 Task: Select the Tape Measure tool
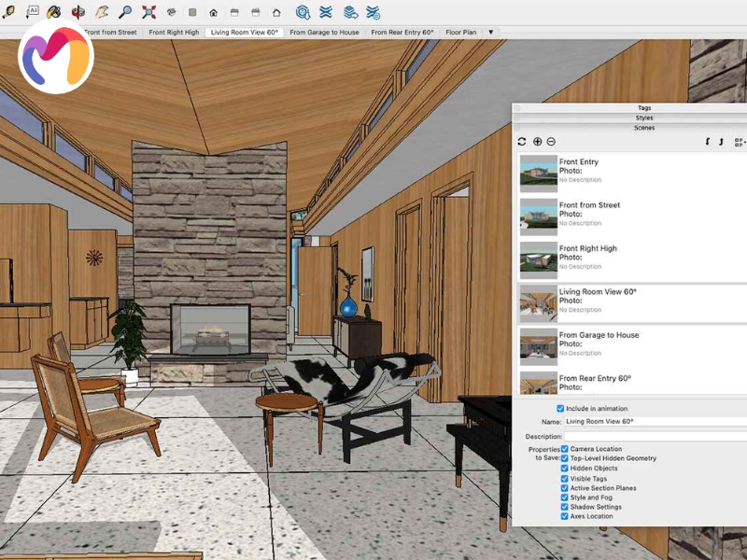(x=8, y=12)
